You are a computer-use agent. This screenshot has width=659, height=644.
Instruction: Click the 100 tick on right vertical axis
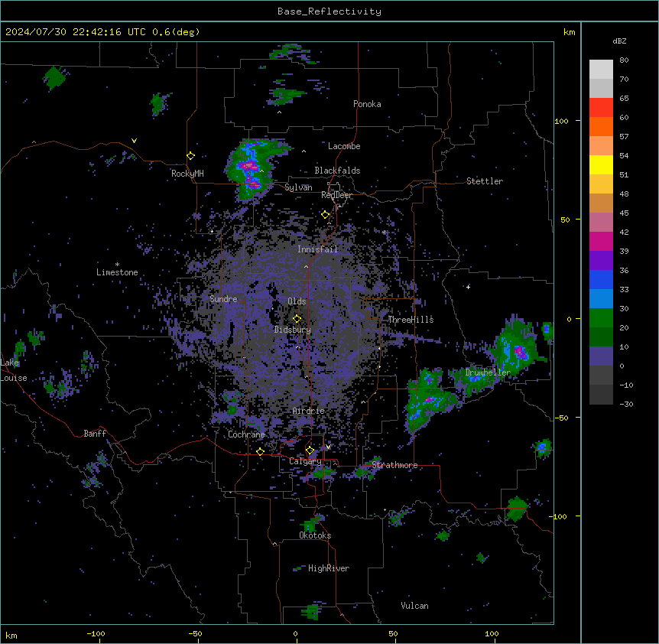point(561,121)
